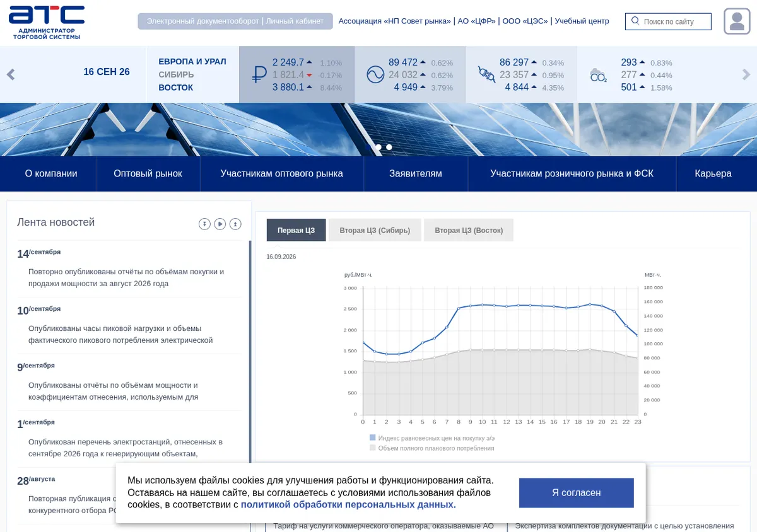The width and height of the screenshot is (757, 532).
Task: Select the CO2 cloud emissions icon
Action: point(598,76)
